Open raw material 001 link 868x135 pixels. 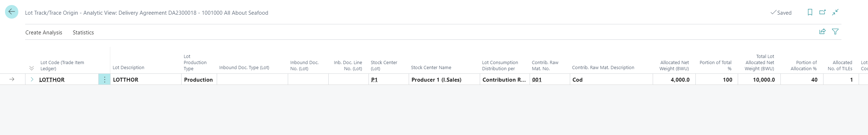coord(537,80)
